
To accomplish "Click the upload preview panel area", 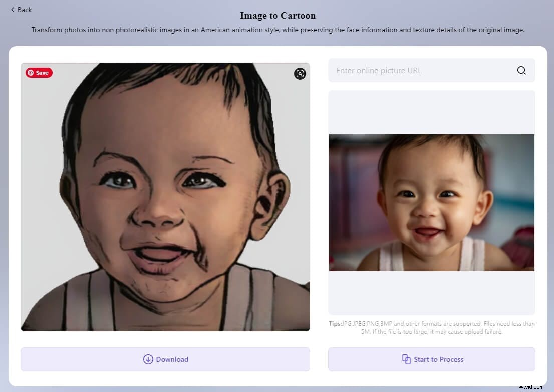I will click(x=431, y=111).
